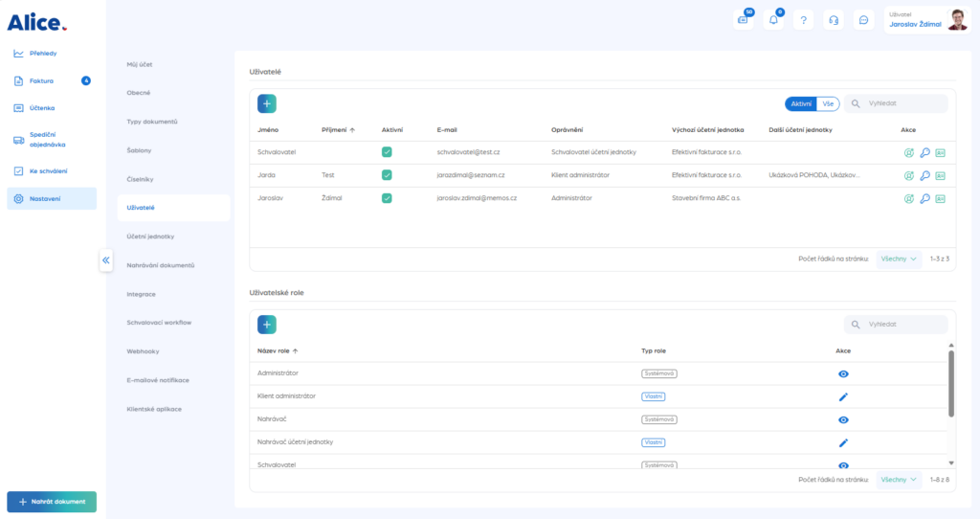The image size is (980, 519).
Task: View Administrátor role eye icon
Action: coord(843,374)
